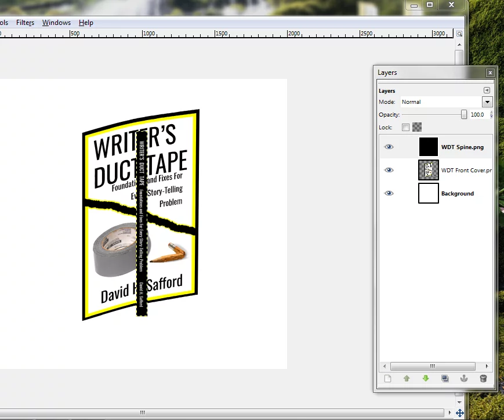Open the Windows menu
Viewport: 504px width, 420px height.
[x=56, y=23]
